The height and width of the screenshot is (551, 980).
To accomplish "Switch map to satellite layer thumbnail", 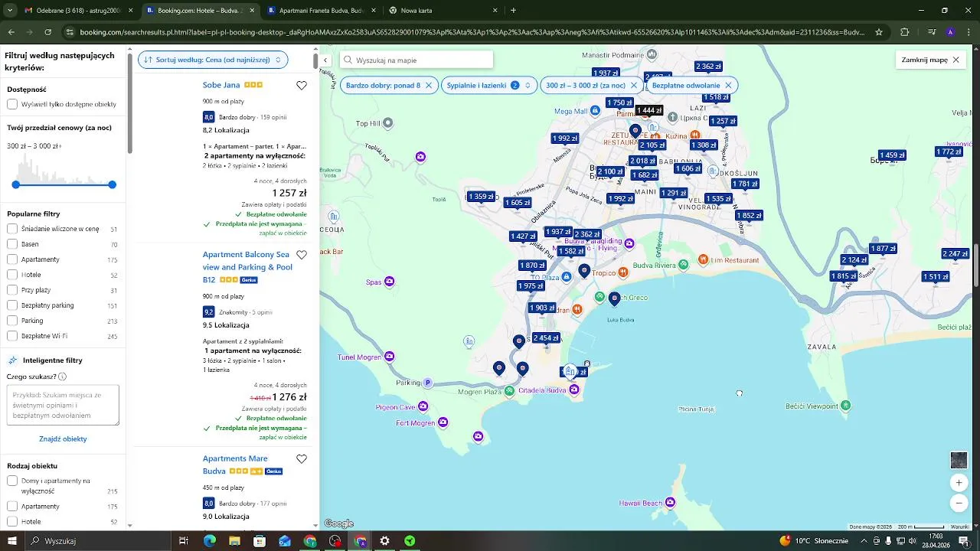I will 959,460.
